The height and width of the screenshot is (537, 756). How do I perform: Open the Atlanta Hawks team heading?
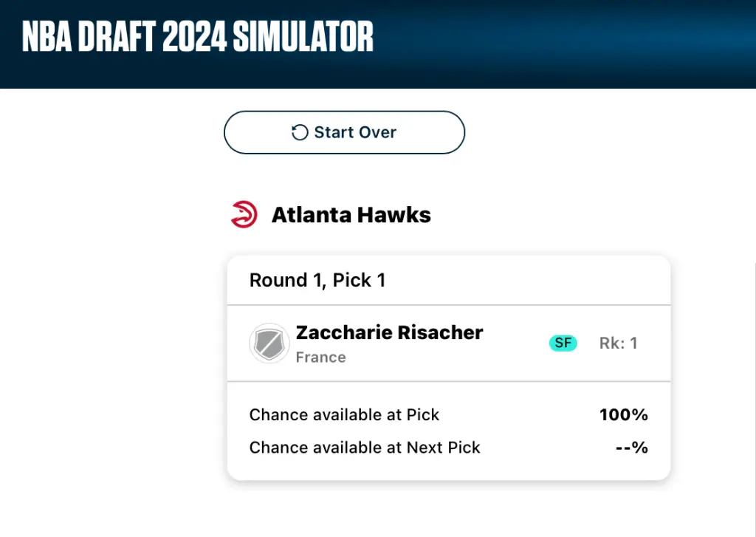point(351,214)
